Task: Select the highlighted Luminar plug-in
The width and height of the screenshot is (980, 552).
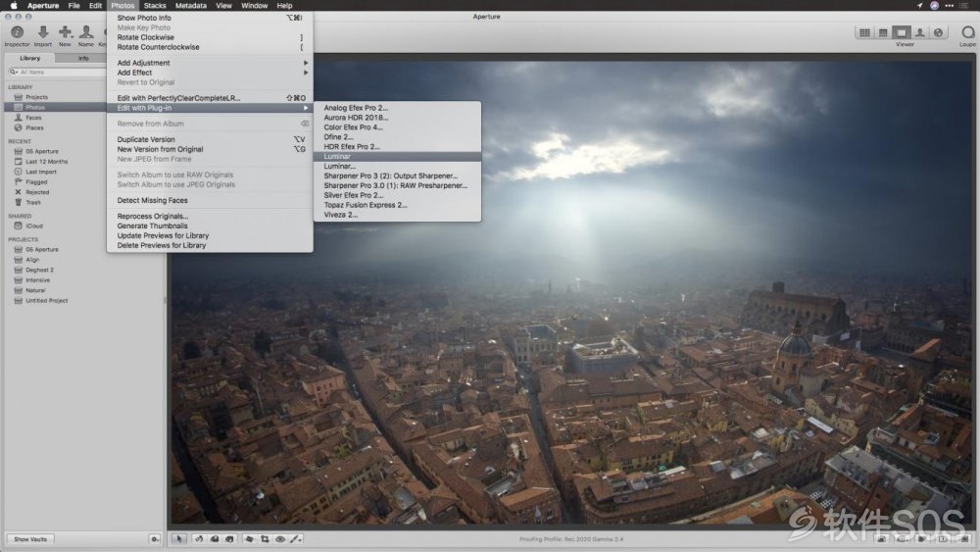Action: (x=398, y=156)
